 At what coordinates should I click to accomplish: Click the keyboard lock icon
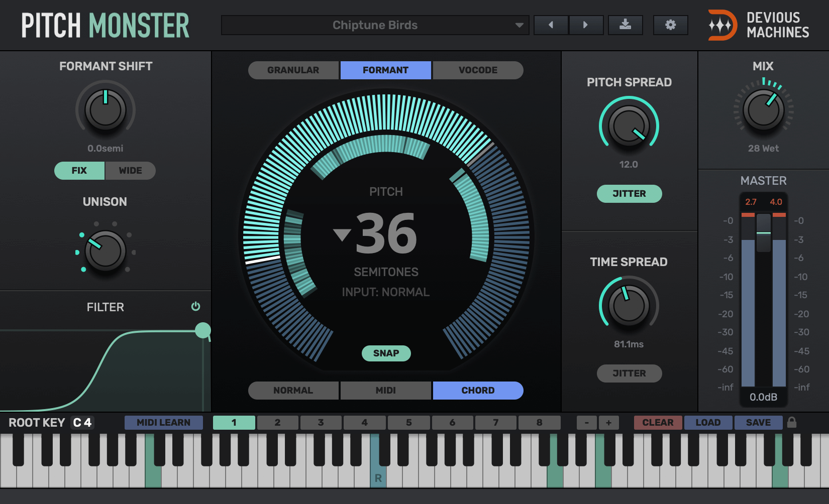[792, 422]
